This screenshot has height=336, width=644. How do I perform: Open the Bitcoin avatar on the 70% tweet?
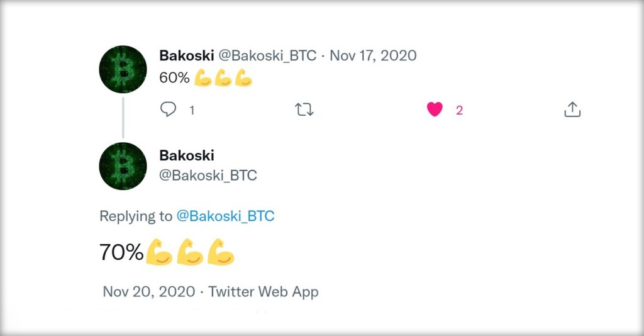[123, 166]
